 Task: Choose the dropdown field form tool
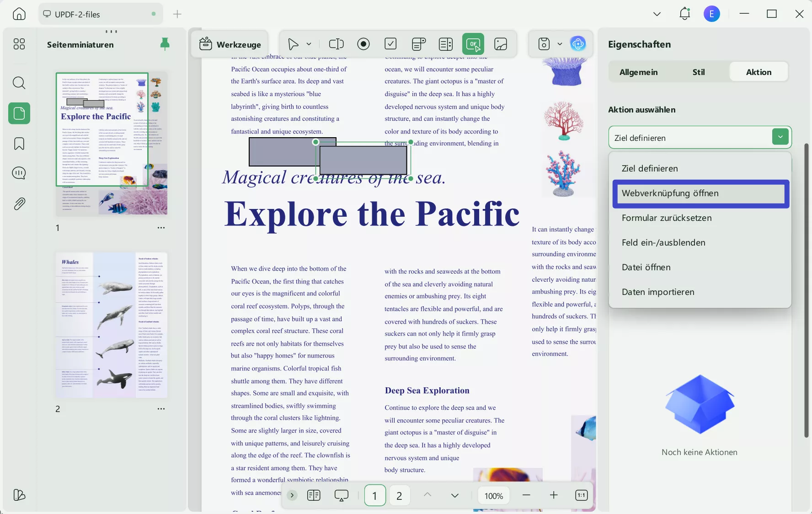(418, 44)
